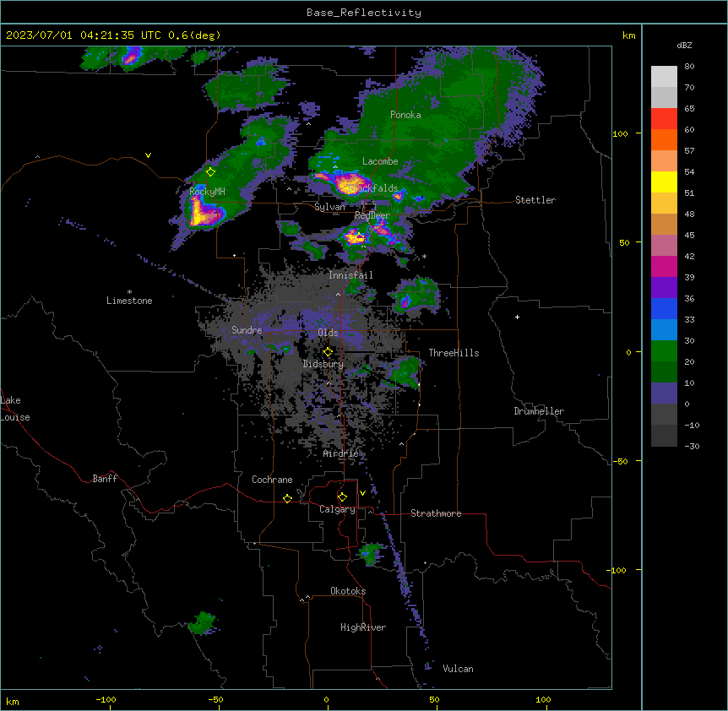Click the yellow v marker northwest of RockyMH

pos(148,155)
